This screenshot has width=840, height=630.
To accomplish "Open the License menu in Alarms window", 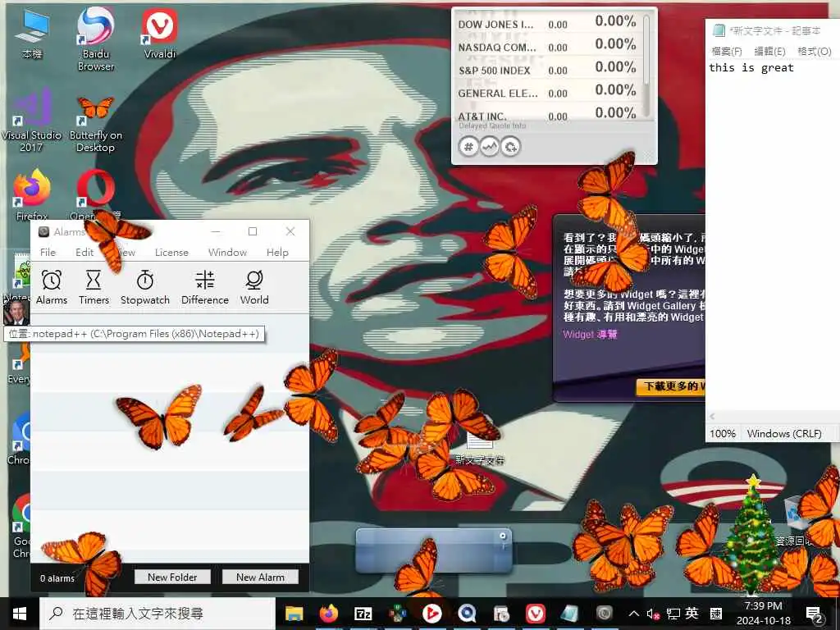I will click(171, 252).
